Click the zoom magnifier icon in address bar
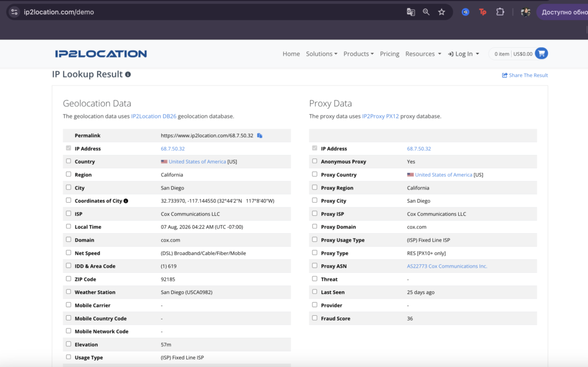588x367 pixels. pyautogui.click(x=426, y=12)
